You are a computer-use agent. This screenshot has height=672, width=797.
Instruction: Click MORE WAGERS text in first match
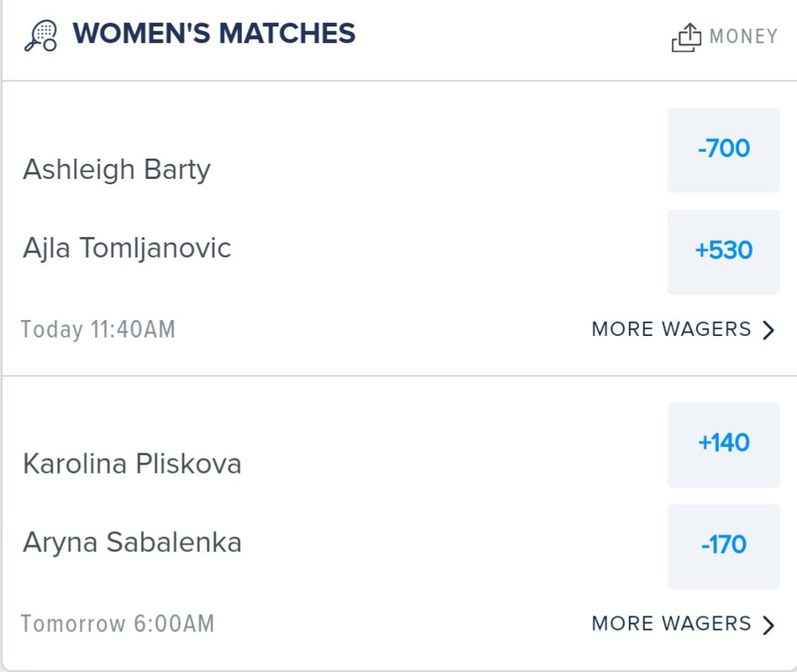point(672,329)
